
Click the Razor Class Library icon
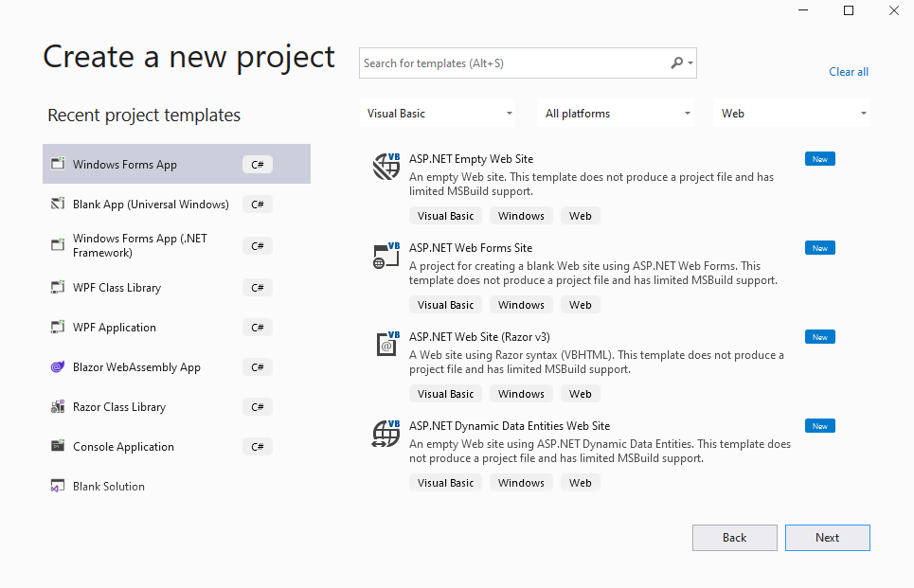coord(58,406)
